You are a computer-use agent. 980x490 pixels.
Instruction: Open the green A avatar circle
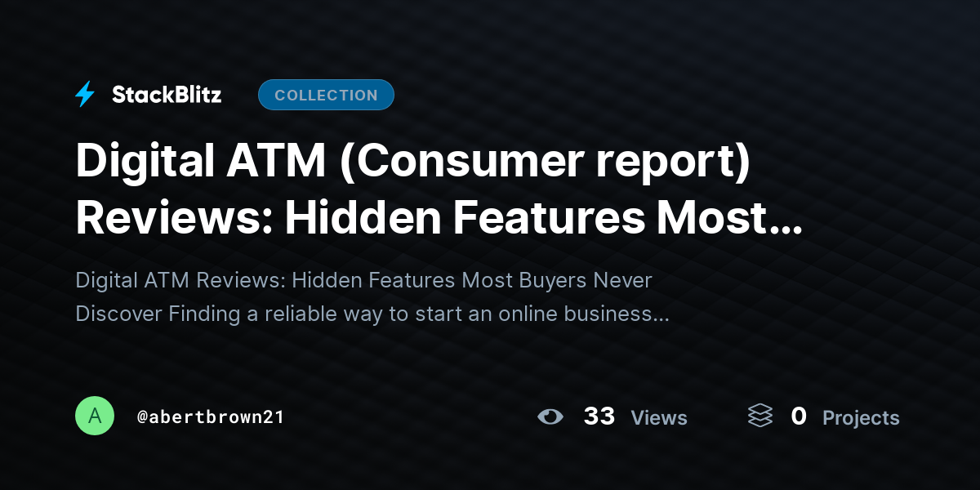pos(95,416)
